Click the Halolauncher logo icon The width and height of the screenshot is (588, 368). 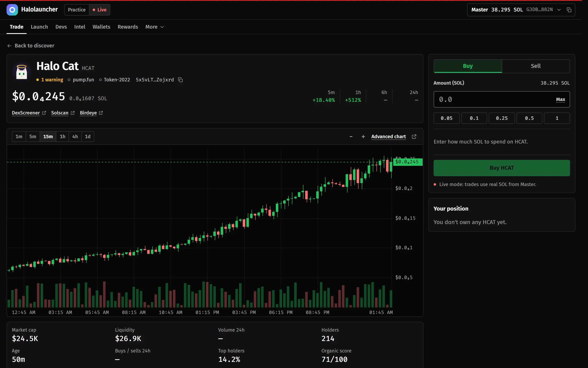[x=12, y=10]
